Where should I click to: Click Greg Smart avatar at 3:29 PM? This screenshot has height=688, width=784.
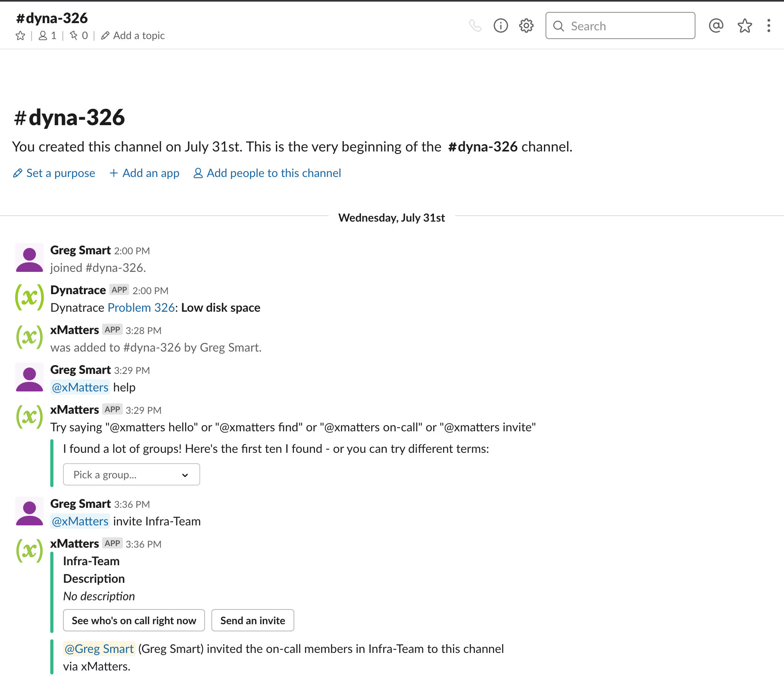tap(29, 377)
